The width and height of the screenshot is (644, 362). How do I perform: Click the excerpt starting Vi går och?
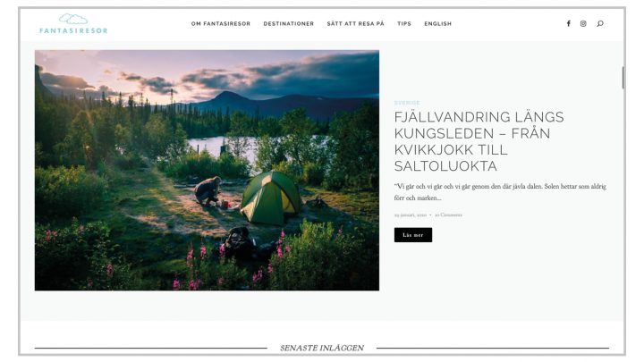(x=500, y=191)
